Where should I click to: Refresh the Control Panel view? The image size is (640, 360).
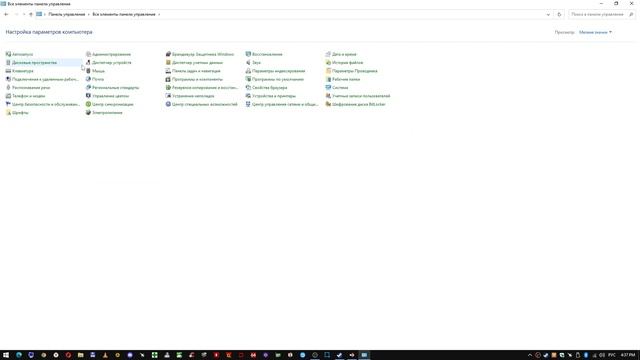[x=559, y=14]
